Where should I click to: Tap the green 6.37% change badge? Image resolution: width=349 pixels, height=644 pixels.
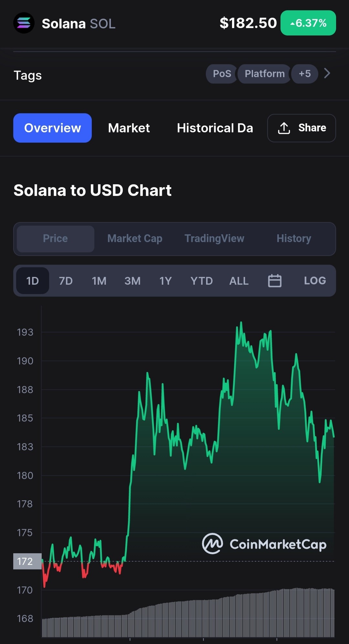pyautogui.click(x=308, y=23)
